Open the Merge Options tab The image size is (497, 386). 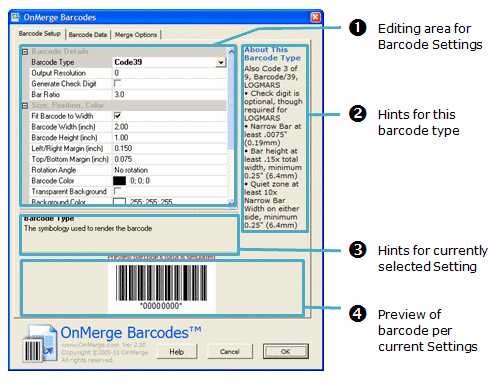point(136,35)
